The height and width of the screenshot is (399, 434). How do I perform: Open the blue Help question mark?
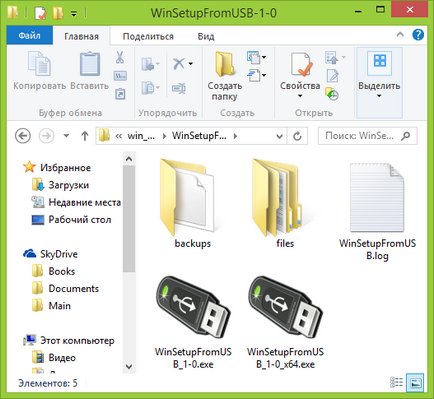pyautogui.click(x=418, y=35)
